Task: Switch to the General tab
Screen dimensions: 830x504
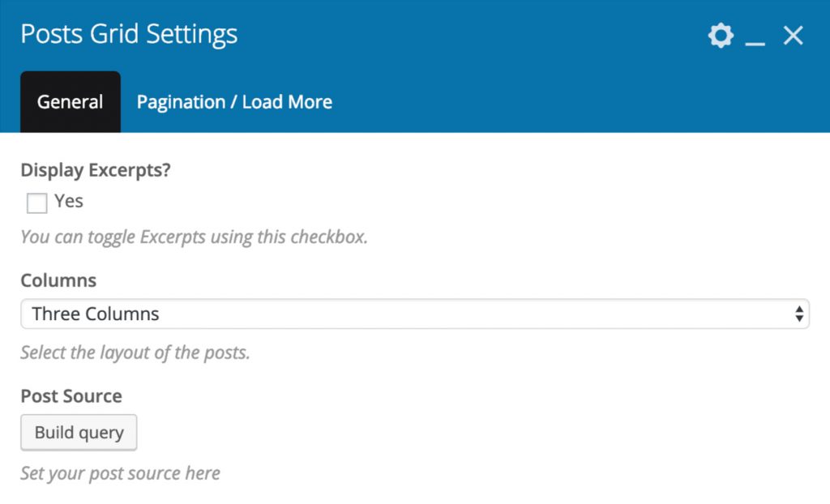Action: tap(71, 101)
